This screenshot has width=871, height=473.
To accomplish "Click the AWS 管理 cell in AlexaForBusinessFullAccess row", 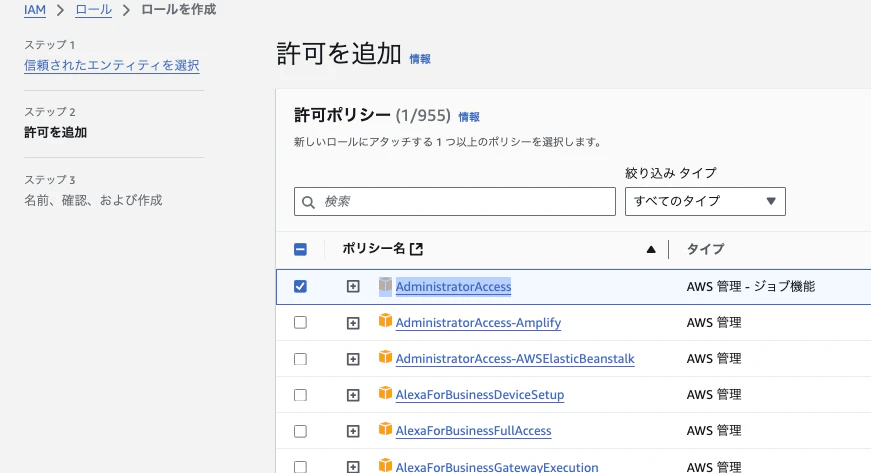I will coord(714,431).
